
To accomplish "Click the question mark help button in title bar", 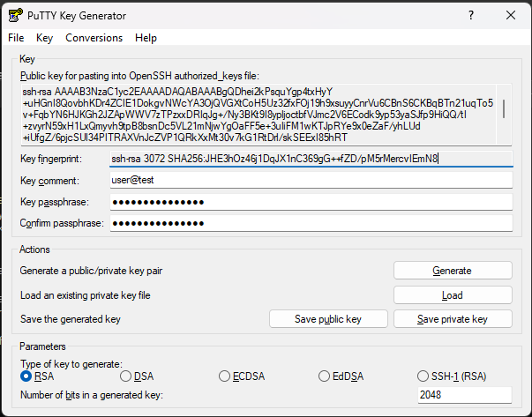I will pos(471,15).
